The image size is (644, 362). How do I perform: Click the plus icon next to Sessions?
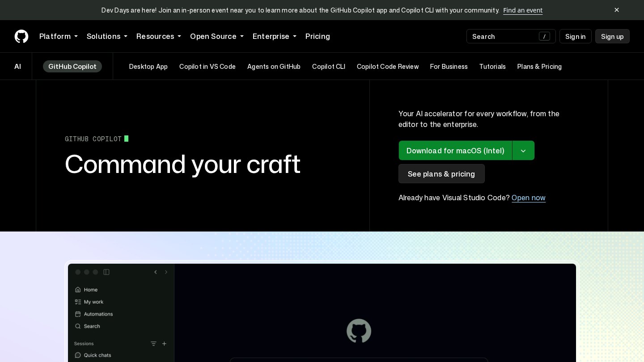164,344
